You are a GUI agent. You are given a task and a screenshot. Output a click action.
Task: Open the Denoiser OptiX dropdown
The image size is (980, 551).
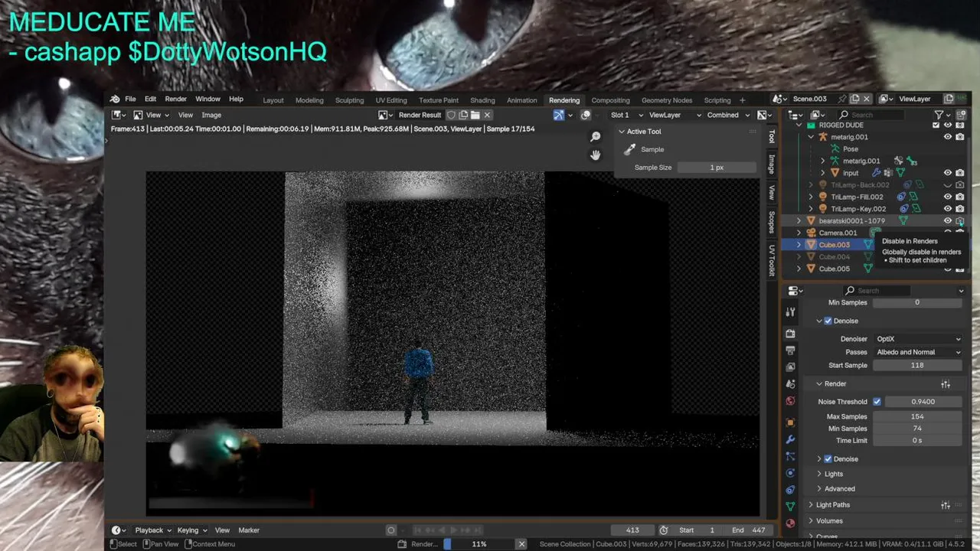tap(917, 339)
